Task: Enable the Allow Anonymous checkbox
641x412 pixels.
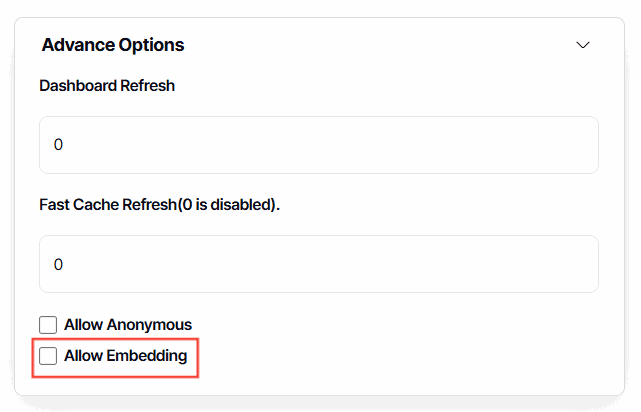Action: tap(48, 325)
